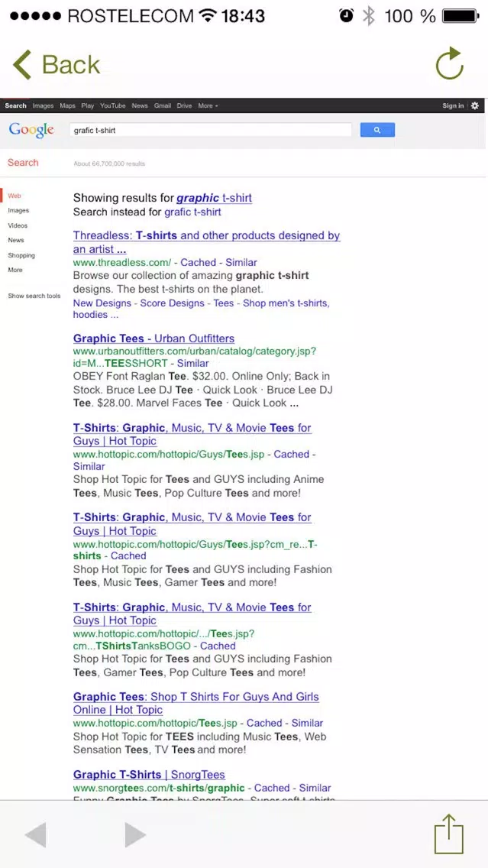The height and width of the screenshot is (868, 488).
Task: Open Shop men's t-shirts sitelink
Action: click(286, 303)
